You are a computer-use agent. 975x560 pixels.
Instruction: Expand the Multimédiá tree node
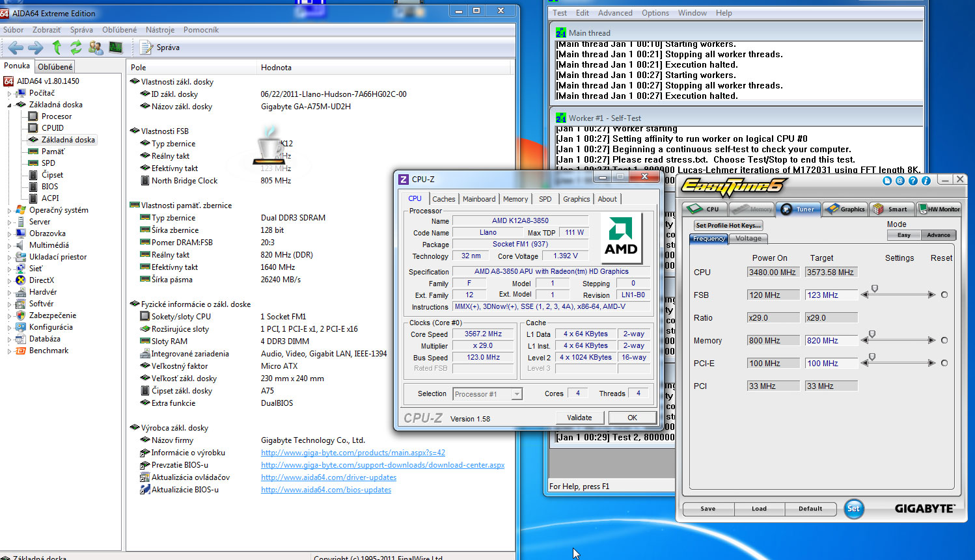(9, 245)
